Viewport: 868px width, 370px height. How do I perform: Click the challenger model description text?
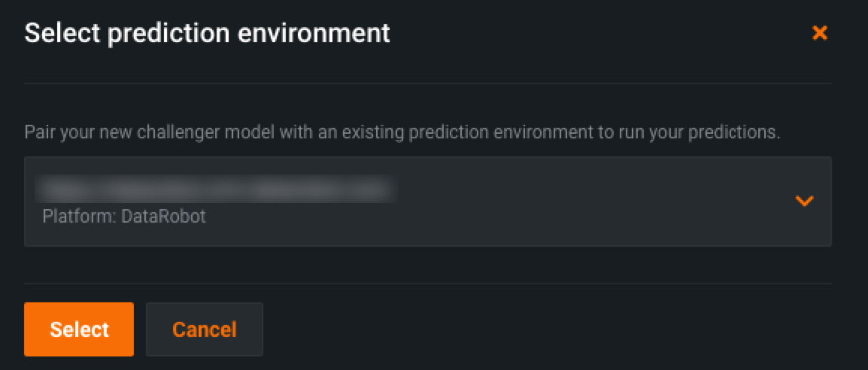[402, 133]
